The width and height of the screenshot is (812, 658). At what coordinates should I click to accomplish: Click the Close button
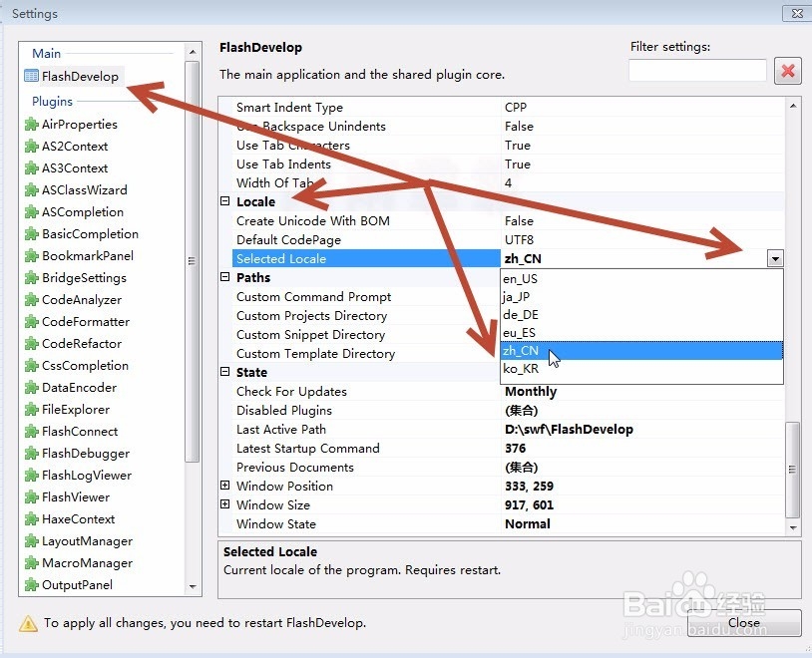(x=744, y=623)
